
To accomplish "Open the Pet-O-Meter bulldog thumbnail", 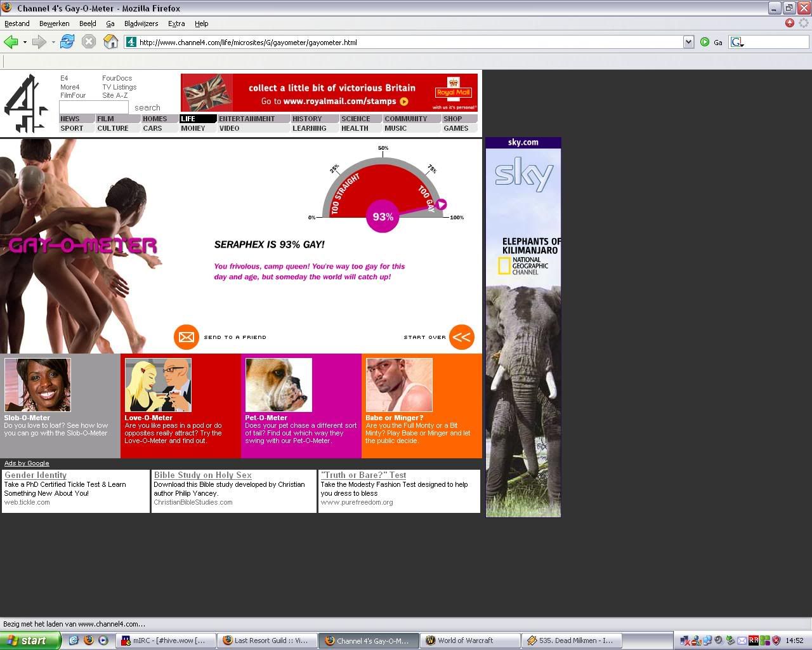I will click(x=278, y=385).
